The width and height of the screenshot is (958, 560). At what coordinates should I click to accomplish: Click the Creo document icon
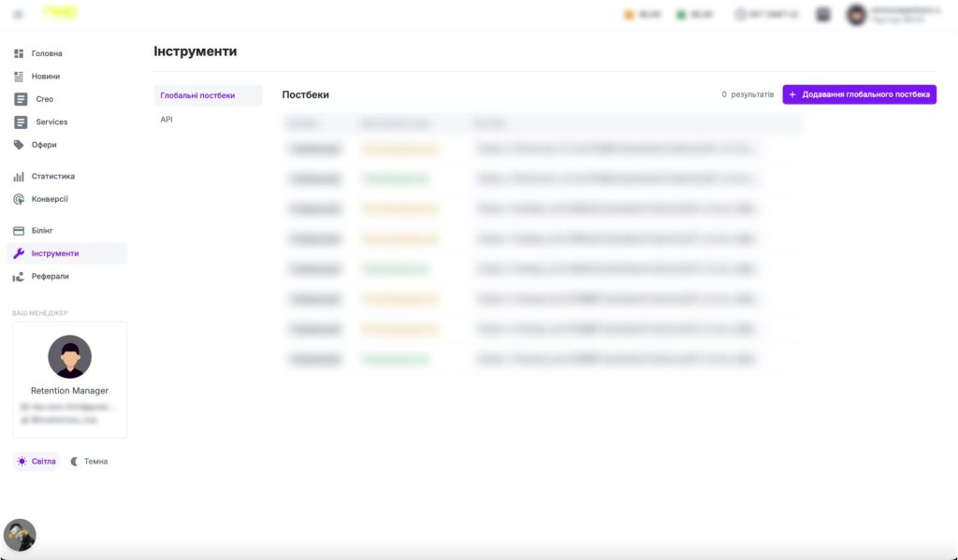[x=21, y=99]
